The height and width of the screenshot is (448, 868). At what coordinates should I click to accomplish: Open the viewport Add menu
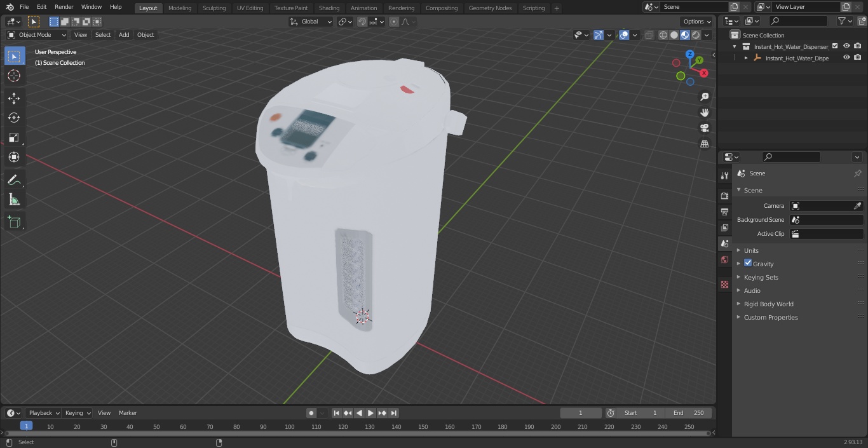[x=124, y=35]
